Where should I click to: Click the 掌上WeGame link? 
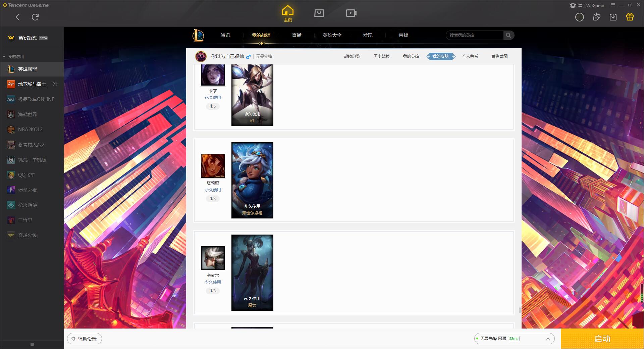587,5
